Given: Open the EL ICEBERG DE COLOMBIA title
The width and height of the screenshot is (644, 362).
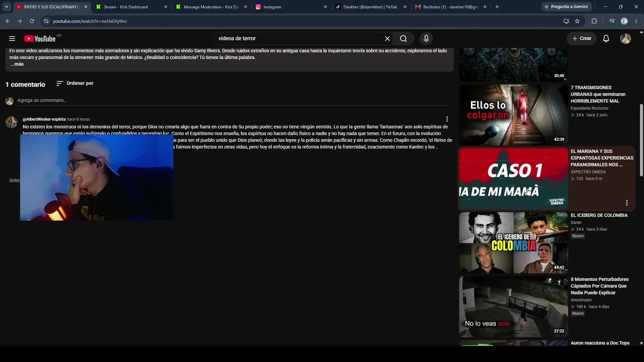Looking at the screenshot, I should pyautogui.click(x=599, y=215).
